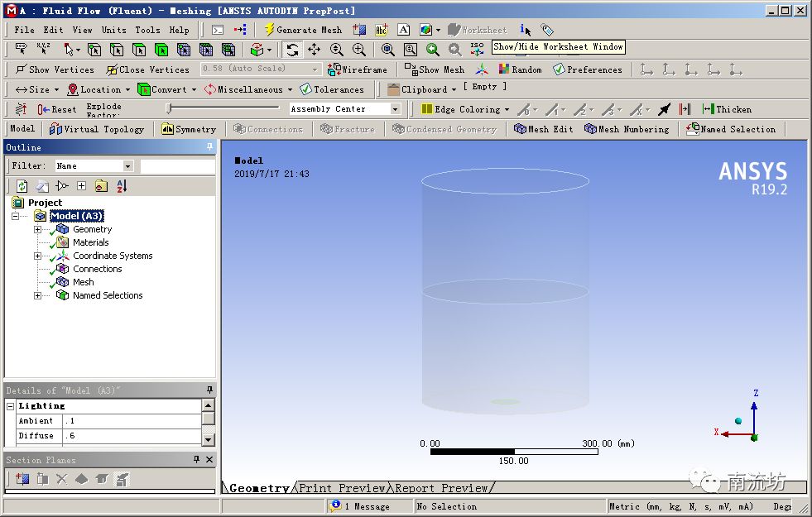The image size is (812, 517).
Task: Toggle the Thicken edges option
Action: pos(727,109)
